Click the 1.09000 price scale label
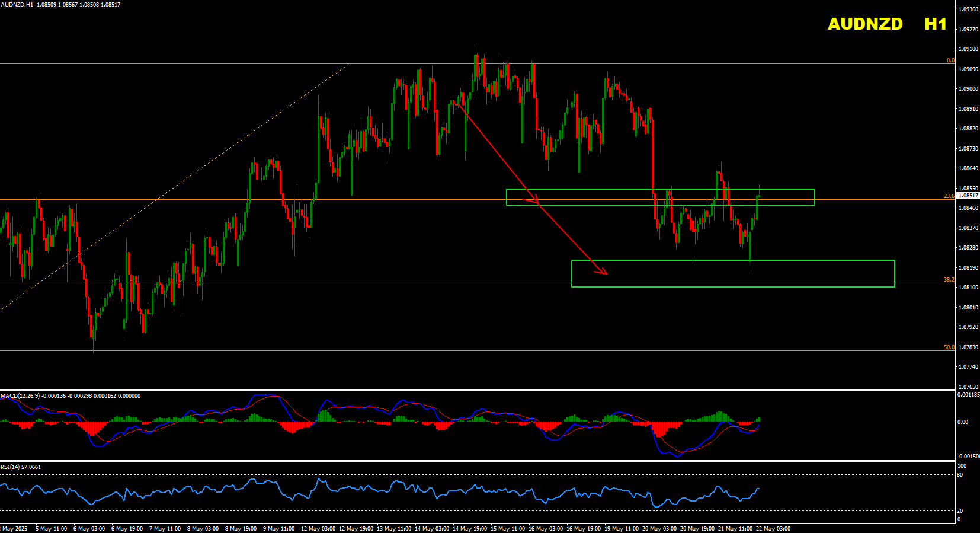 coord(968,89)
